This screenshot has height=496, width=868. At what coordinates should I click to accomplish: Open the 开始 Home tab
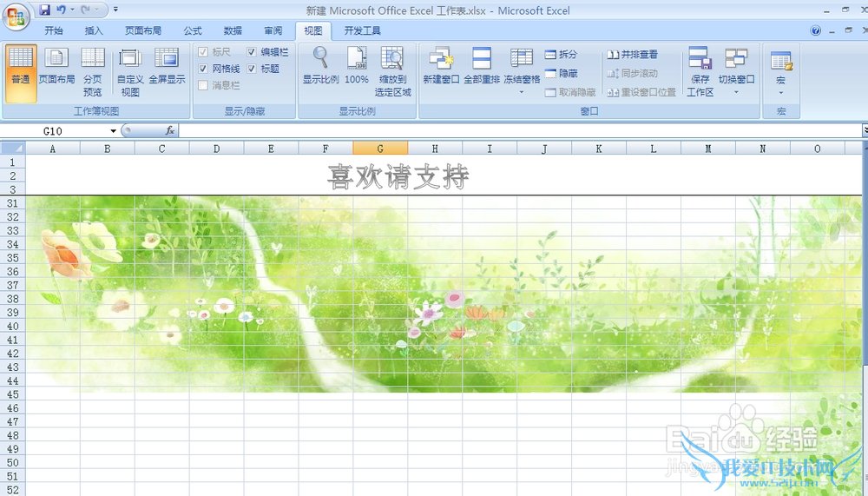point(54,30)
